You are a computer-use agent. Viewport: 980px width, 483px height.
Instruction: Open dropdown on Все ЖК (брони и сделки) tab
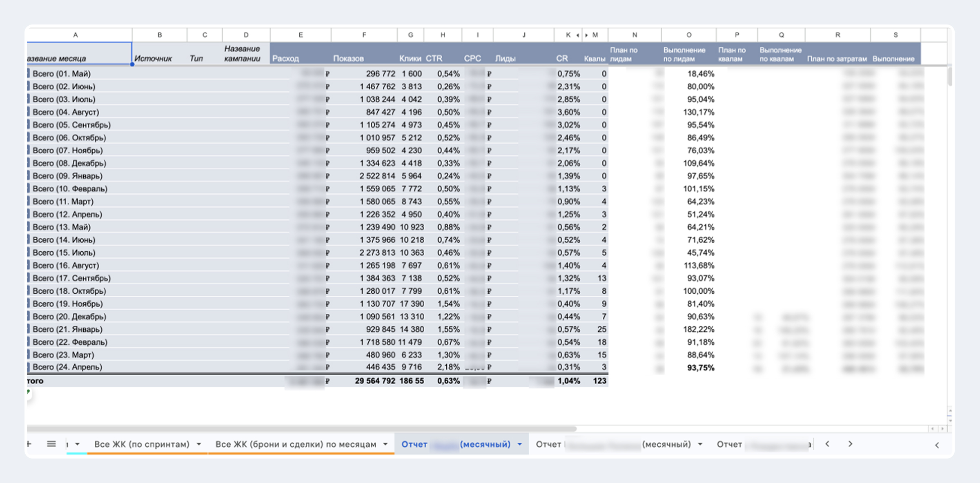click(x=385, y=444)
